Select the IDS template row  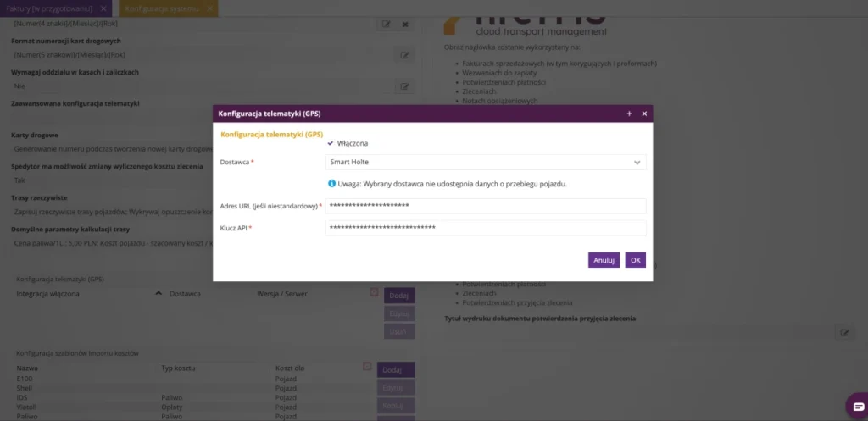click(188, 398)
